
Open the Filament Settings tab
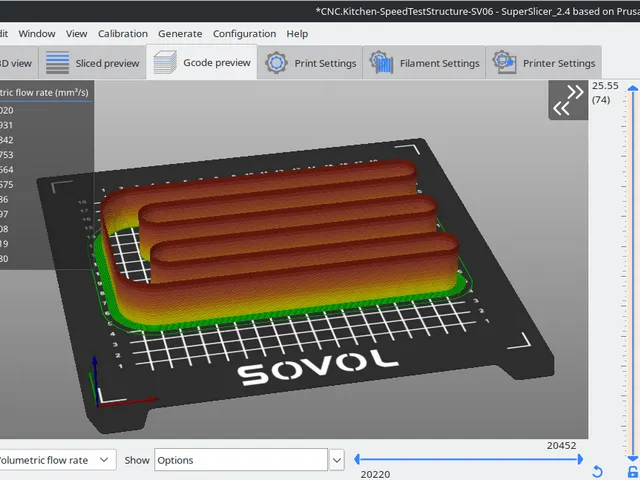[x=424, y=63]
